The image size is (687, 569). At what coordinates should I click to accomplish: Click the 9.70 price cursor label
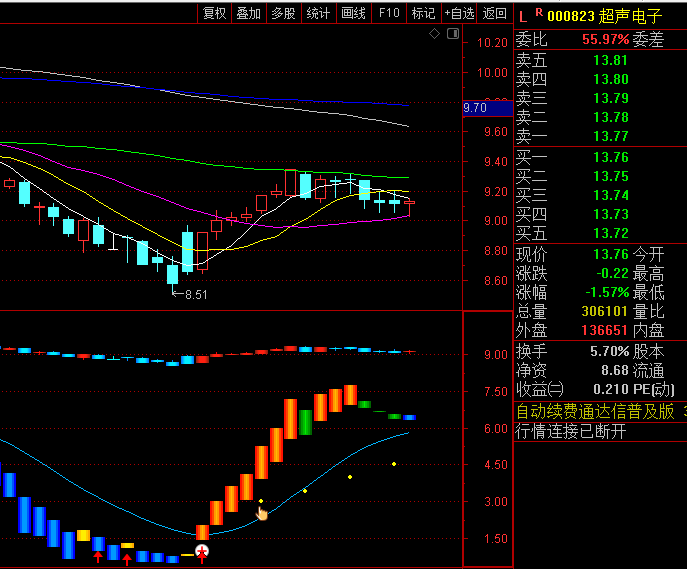click(x=488, y=108)
